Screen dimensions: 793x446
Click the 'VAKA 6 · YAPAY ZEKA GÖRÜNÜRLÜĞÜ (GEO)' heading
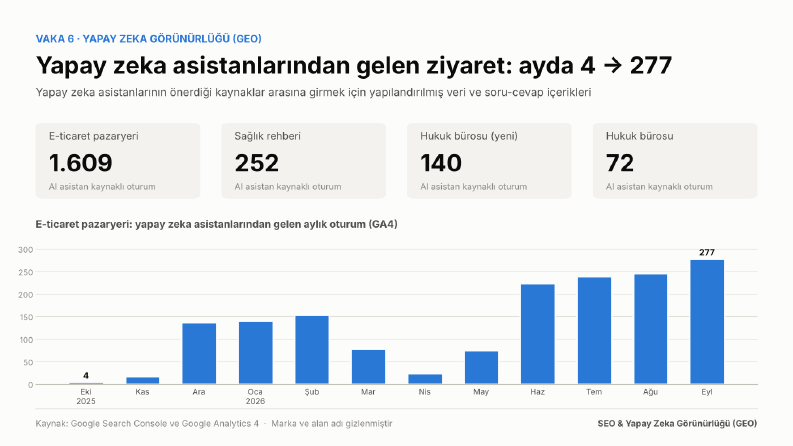[x=148, y=39]
